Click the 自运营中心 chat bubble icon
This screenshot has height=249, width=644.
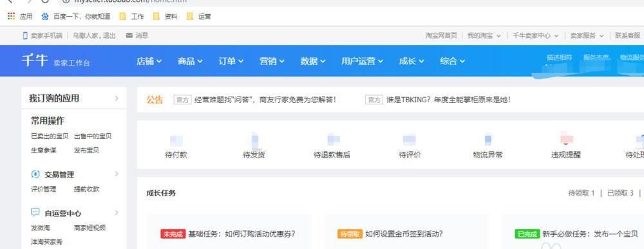(35, 212)
